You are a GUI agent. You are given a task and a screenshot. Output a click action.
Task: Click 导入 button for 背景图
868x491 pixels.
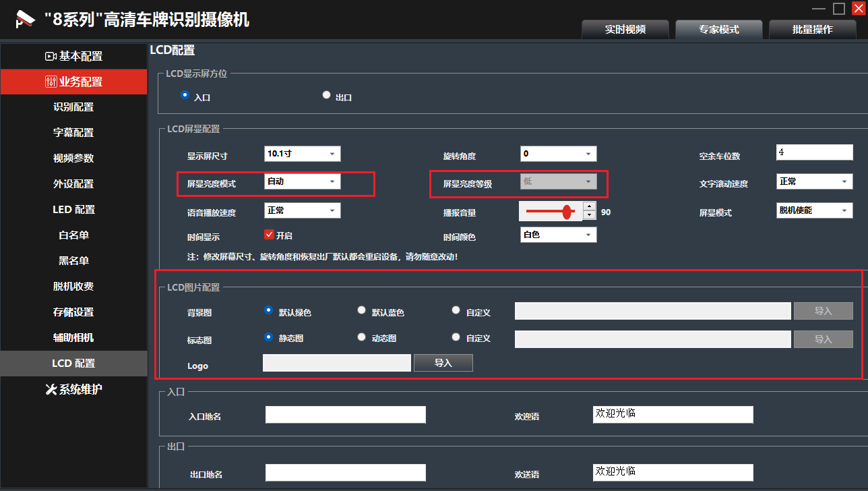pos(824,311)
